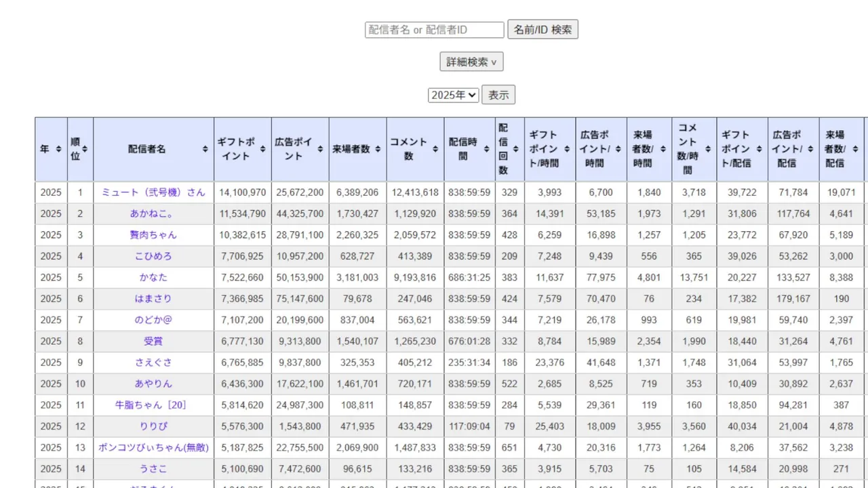Open streamer link りりぴ
868x488 pixels.
[x=153, y=426]
